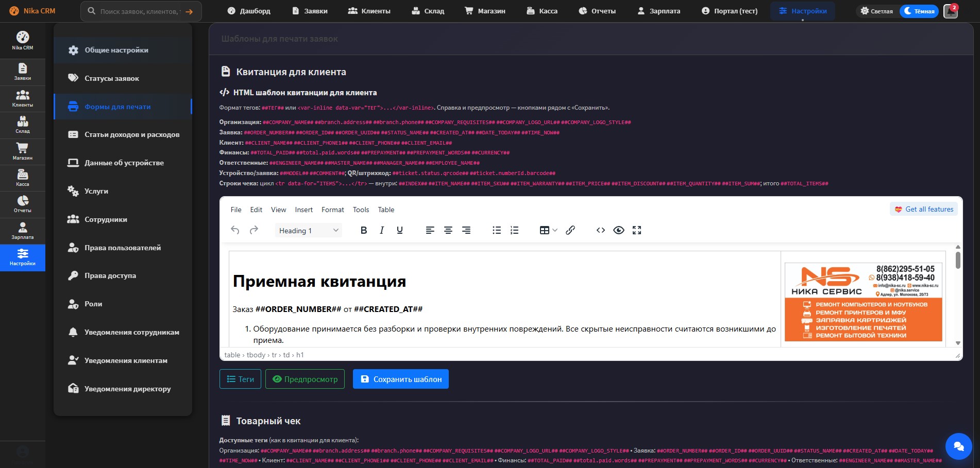Viewport: 980px width, 468px height.
Task: Click the editor vertical scrollbar
Action: 958,260
